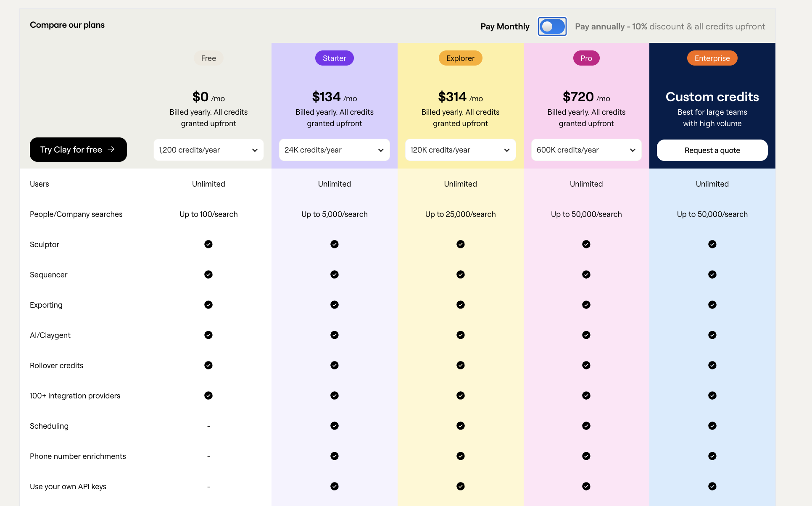Viewport: 812px width, 506px height.
Task: Click the Scheduling checkmark in Starter column
Action: coord(335,426)
